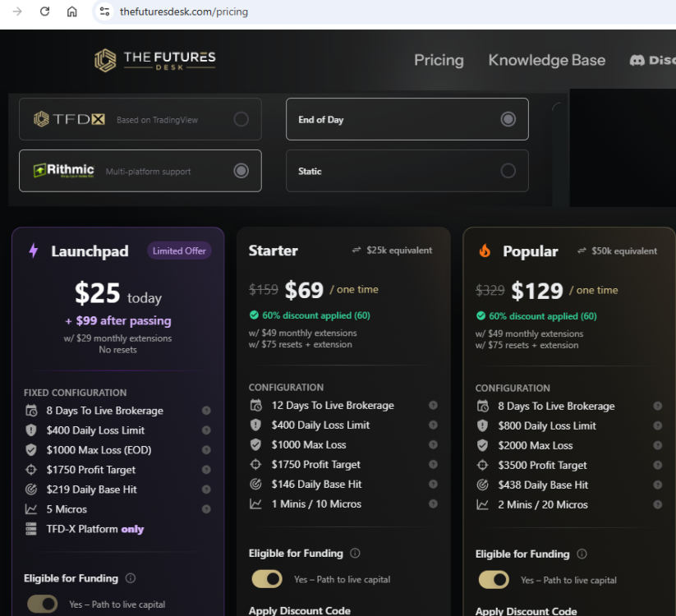Image resolution: width=676 pixels, height=616 pixels.
Task: Click info icon beside Popular's $3500 Profit Target
Action: [657, 466]
